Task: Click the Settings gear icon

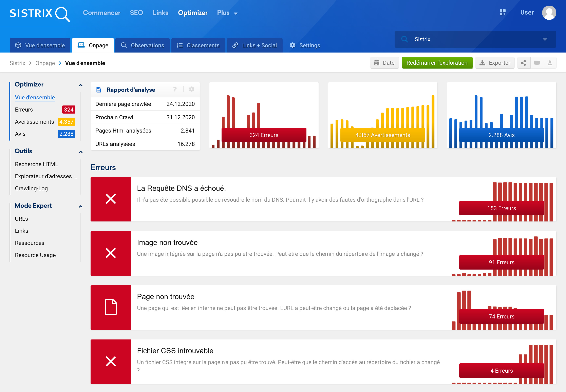Action: coord(292,45)
